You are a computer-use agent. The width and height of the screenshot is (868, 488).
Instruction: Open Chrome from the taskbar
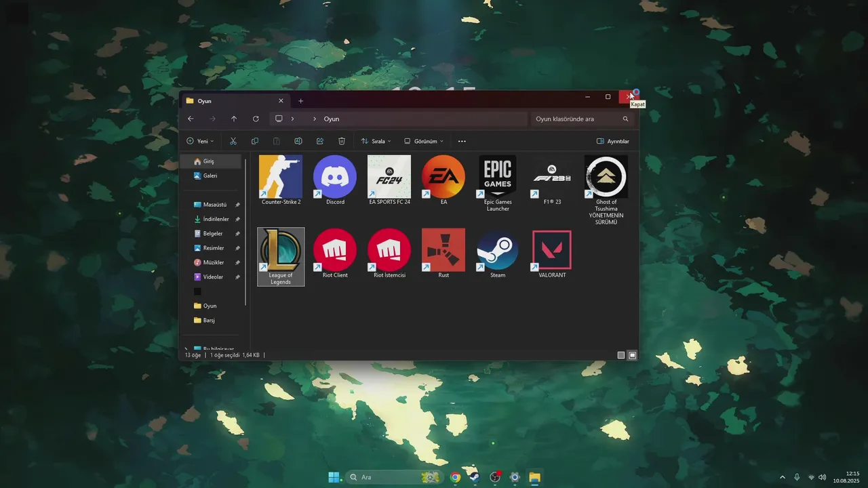455,477
